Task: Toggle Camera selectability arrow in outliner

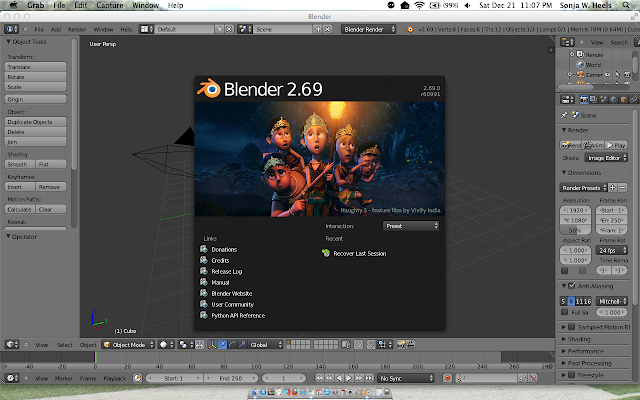Action: click(617, 75)
